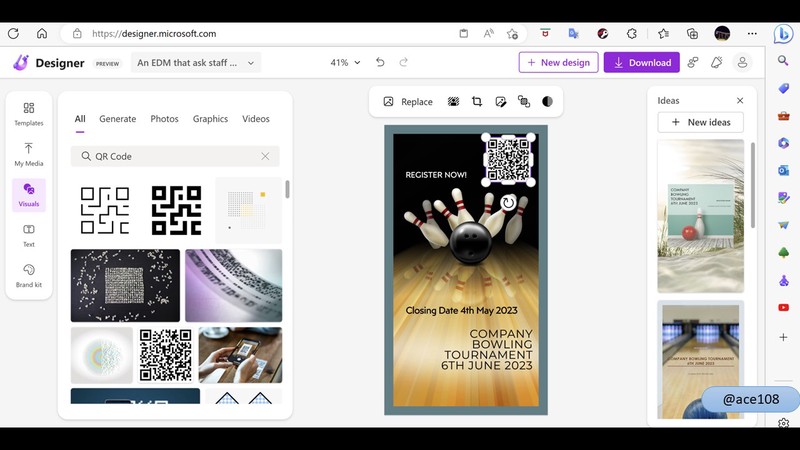
Task: Switch to the Photos tab
Action: coord(164,118)
